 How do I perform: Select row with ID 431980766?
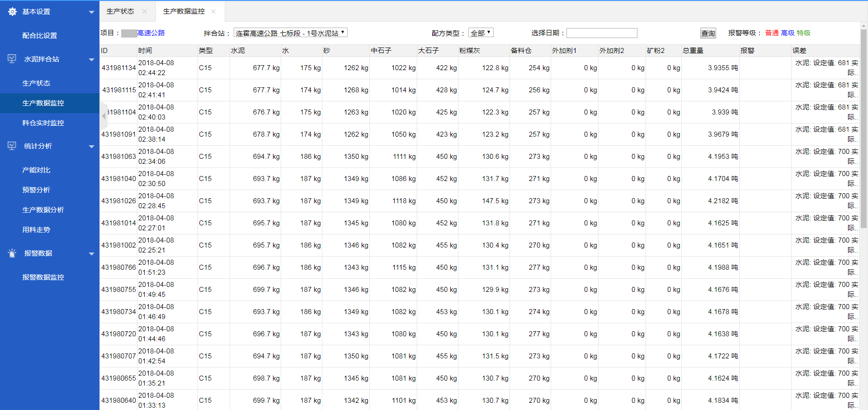coord(479,267)
